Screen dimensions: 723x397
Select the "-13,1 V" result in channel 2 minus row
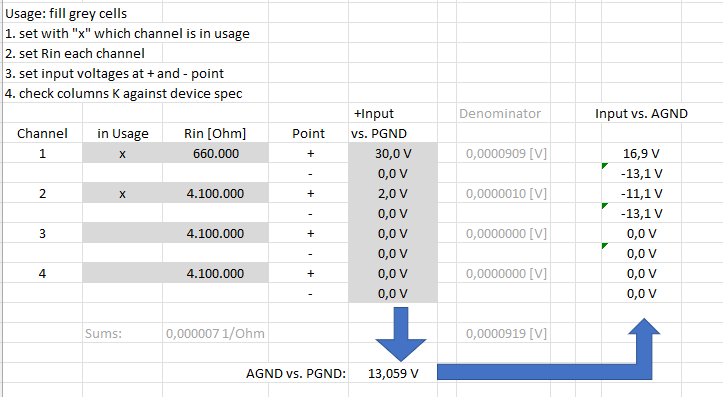641,214
